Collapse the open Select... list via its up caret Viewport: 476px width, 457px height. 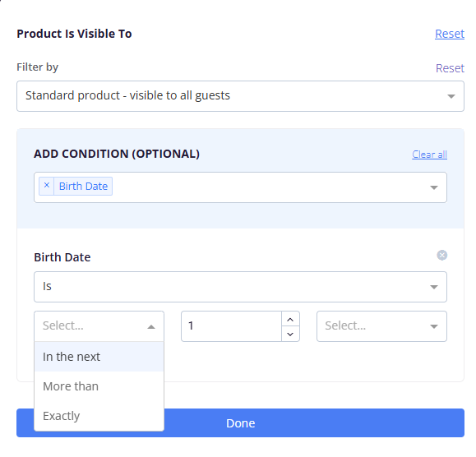151,326
